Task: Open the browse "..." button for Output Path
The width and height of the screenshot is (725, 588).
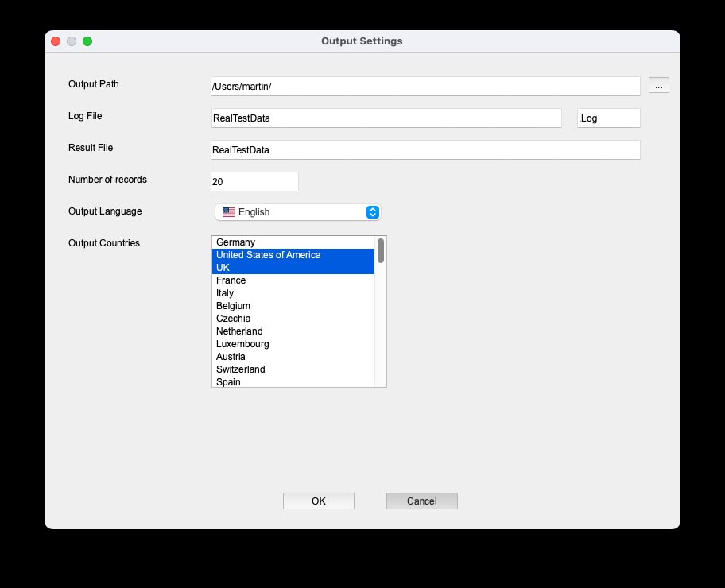Action: (659, 85)
